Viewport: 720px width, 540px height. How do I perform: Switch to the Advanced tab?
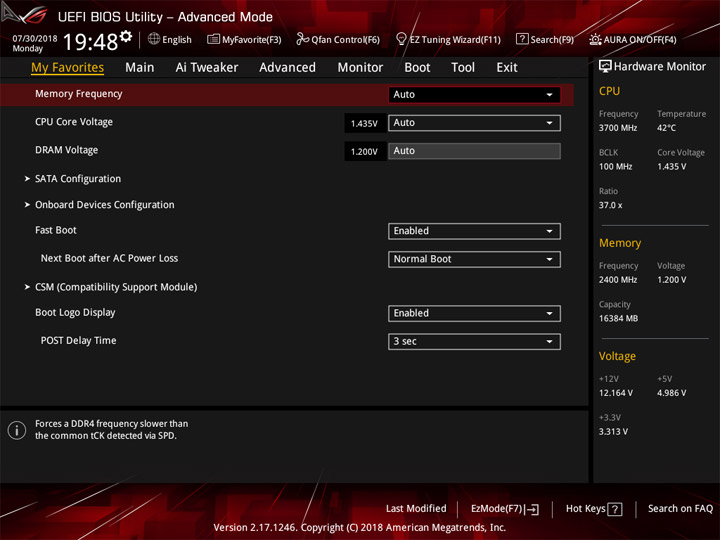(x=287, y=68)
